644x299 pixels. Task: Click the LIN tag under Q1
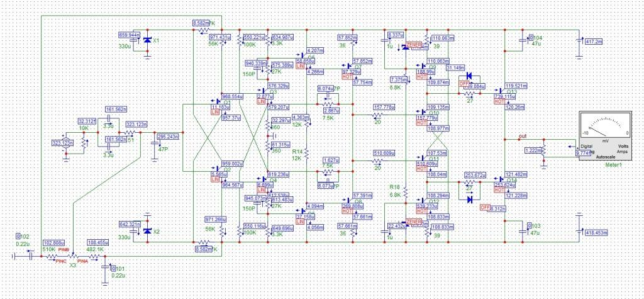216,112
